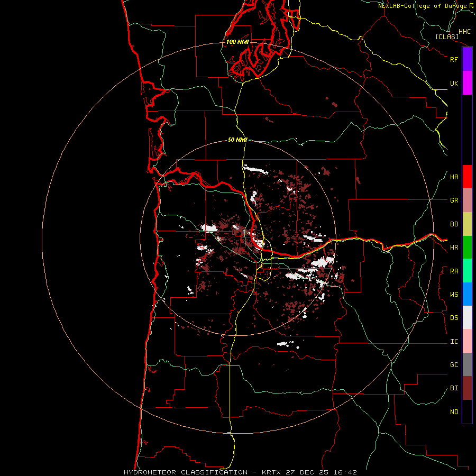Click the HHC product code text
Screen dimensions: 476x476
465,32
